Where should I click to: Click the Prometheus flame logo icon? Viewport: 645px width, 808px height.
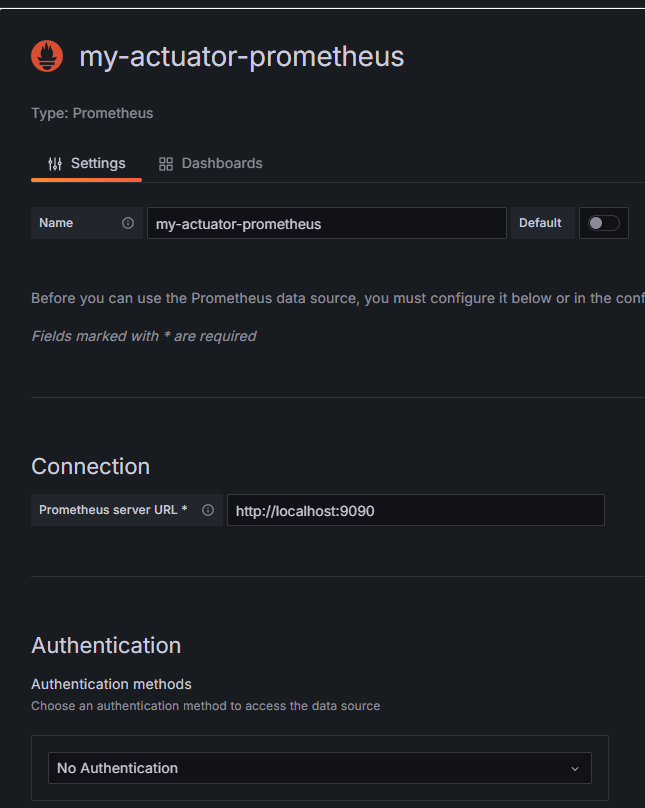[x=47, y=56]
